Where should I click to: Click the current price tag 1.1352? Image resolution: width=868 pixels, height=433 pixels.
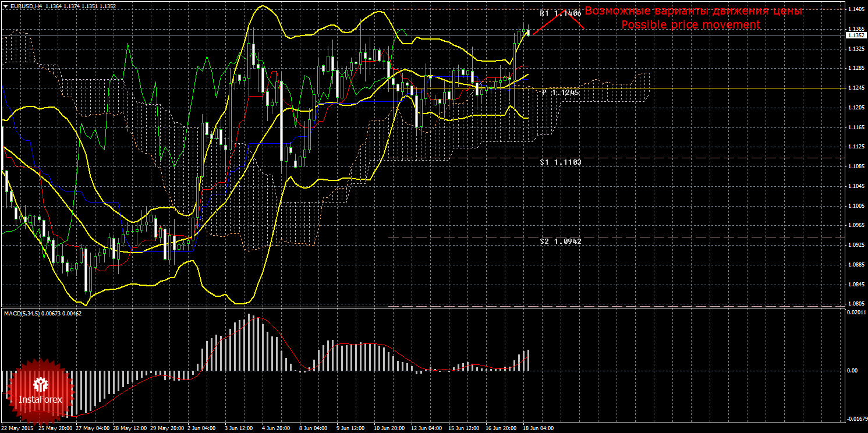pyautogui.click(x=856, y=36)
